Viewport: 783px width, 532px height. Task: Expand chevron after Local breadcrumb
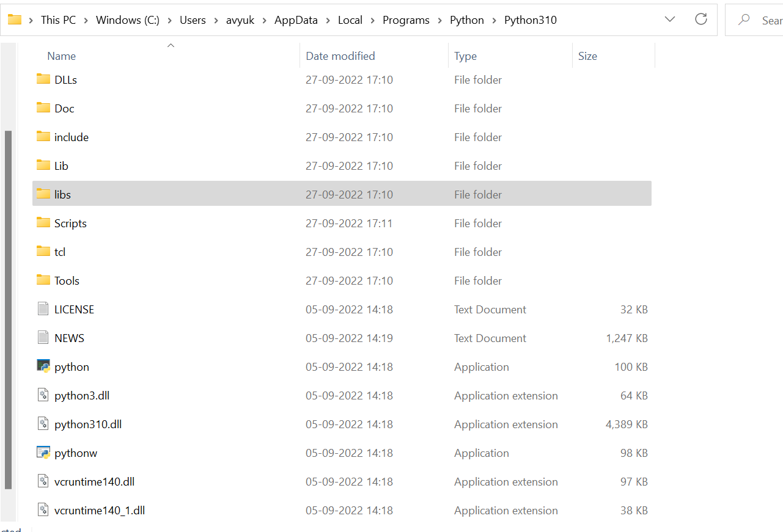coord(373,20)
